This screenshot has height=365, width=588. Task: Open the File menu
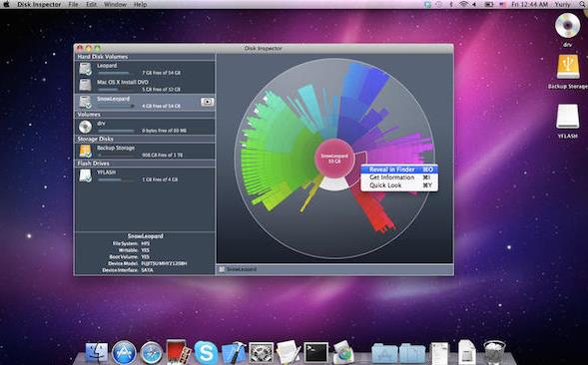pyautogui.click(x=73, y=5)
